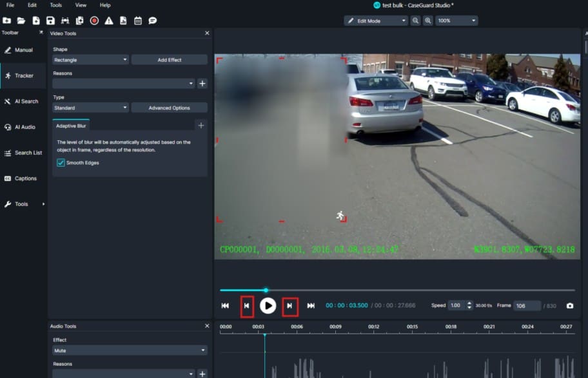Open the audio Effect dropdown showing Mute
This screenshot has height=378, width=588.
coord(130,351)
